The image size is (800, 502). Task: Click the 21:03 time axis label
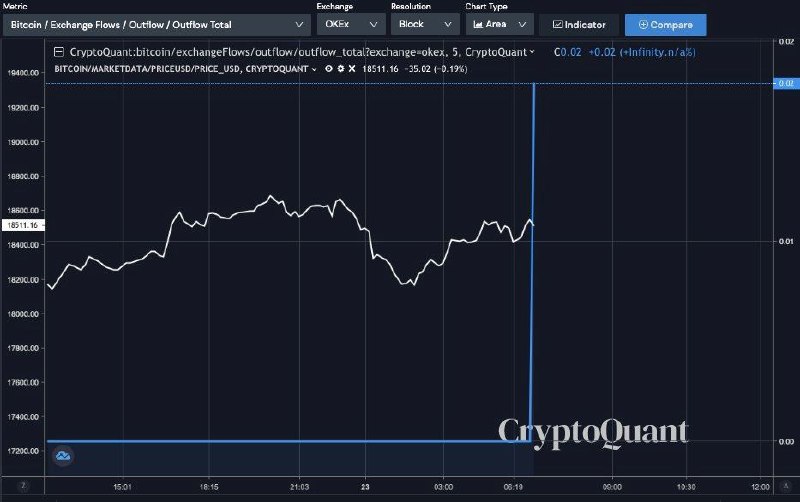(x=299, y=487)
